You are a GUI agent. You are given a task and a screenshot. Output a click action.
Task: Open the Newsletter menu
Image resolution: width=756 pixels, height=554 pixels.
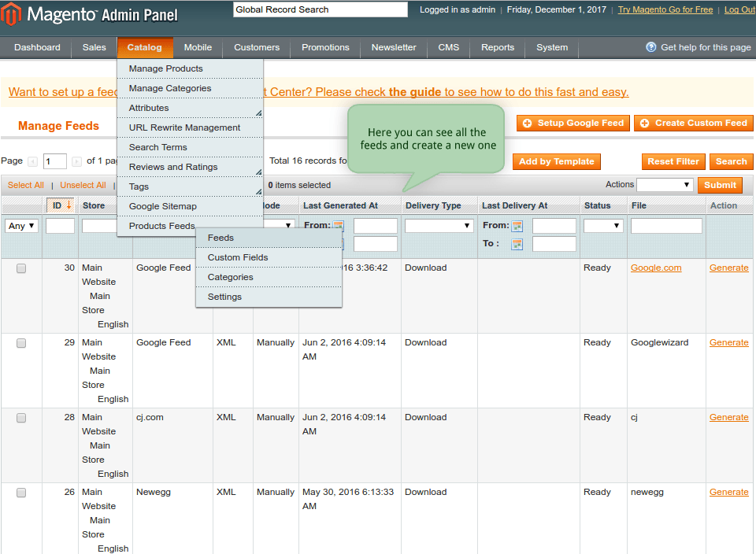coord(394,47)
